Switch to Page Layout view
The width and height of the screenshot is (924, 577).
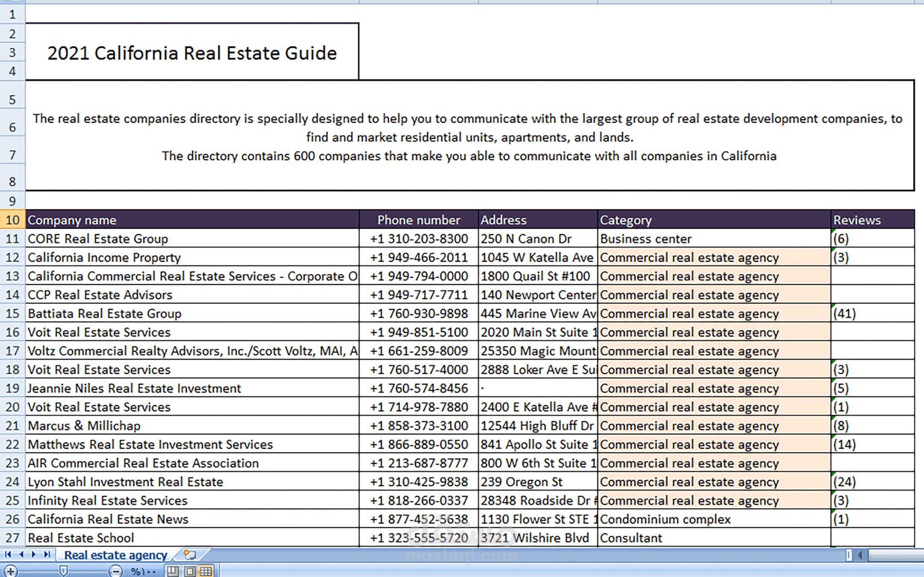[190, 571]
